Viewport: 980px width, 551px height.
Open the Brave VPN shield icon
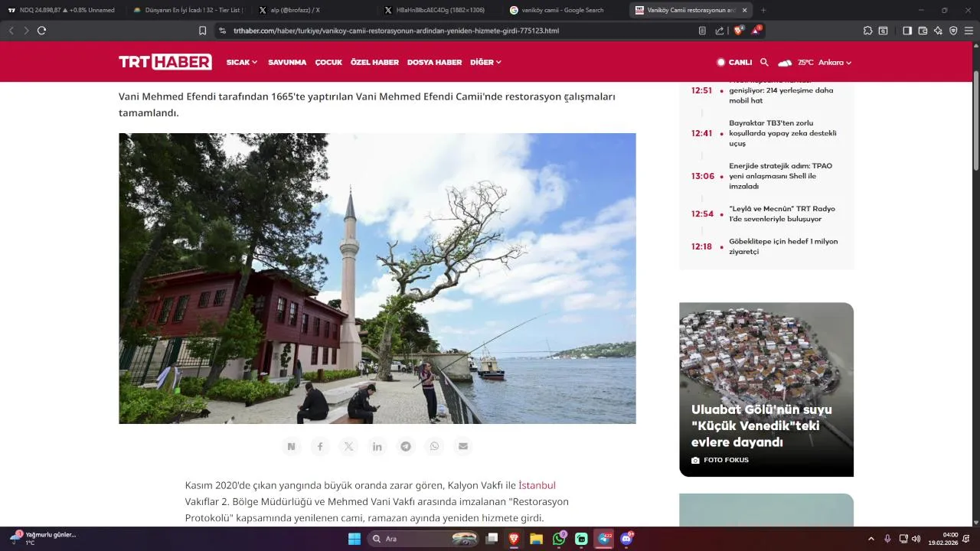point(953,31)
